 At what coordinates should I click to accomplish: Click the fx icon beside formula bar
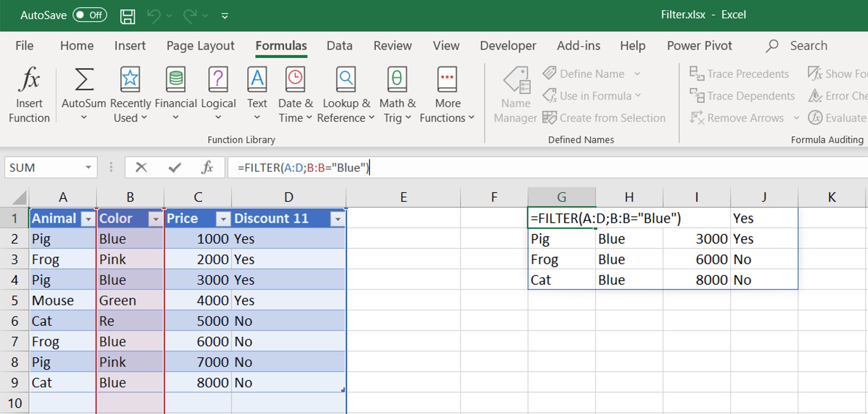(207, 168)
